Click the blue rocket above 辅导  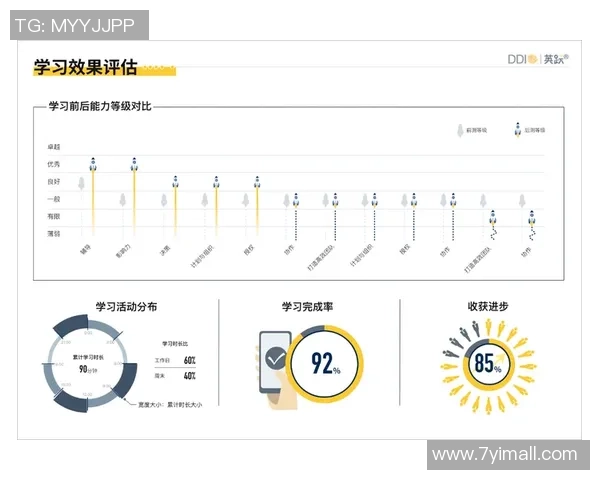click(x=93, y=165)
